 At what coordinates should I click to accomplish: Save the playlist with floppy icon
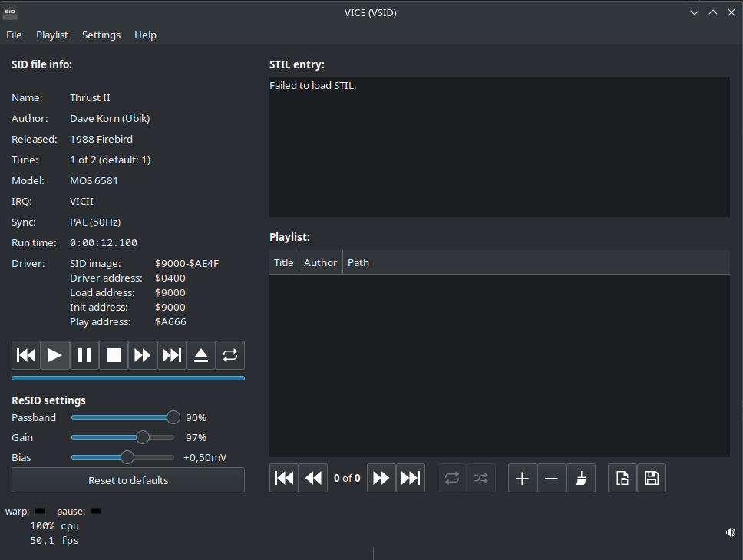(x=652, y=478)
